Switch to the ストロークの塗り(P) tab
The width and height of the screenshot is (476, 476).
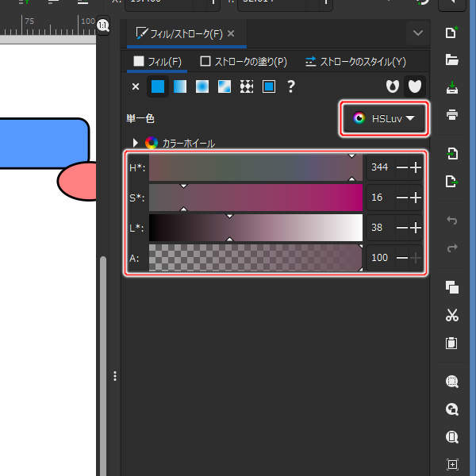coord(244,62)
